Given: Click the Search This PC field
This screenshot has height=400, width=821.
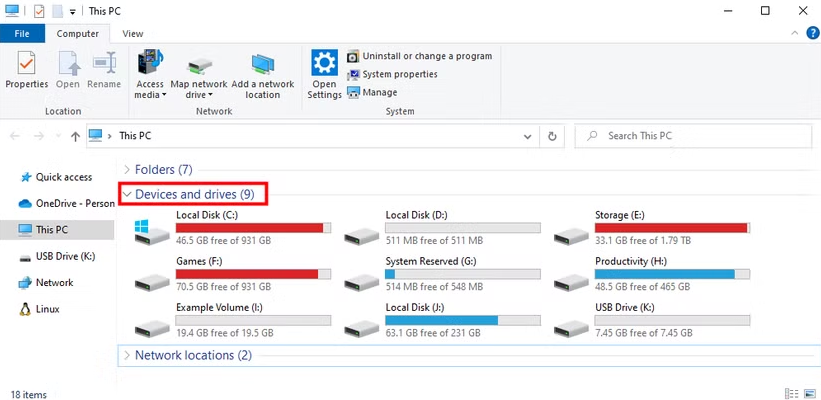Looking at the screenshot, I should click(700, 136).
